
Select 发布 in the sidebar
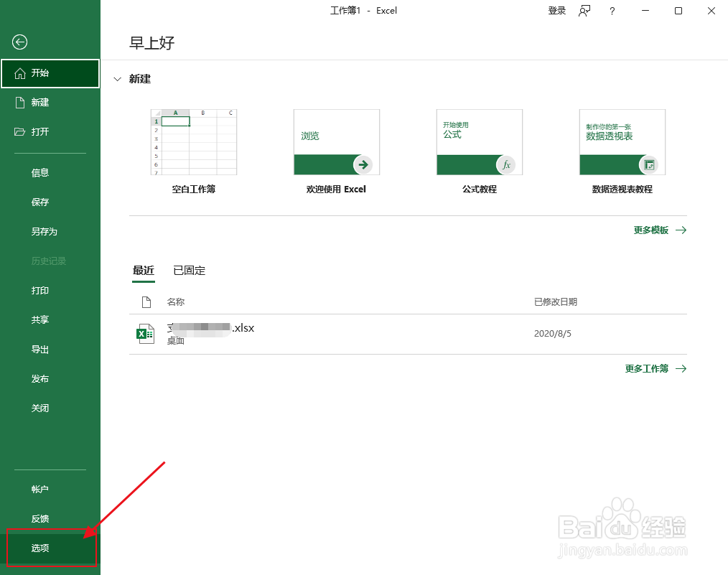click(x=50, y=379)
